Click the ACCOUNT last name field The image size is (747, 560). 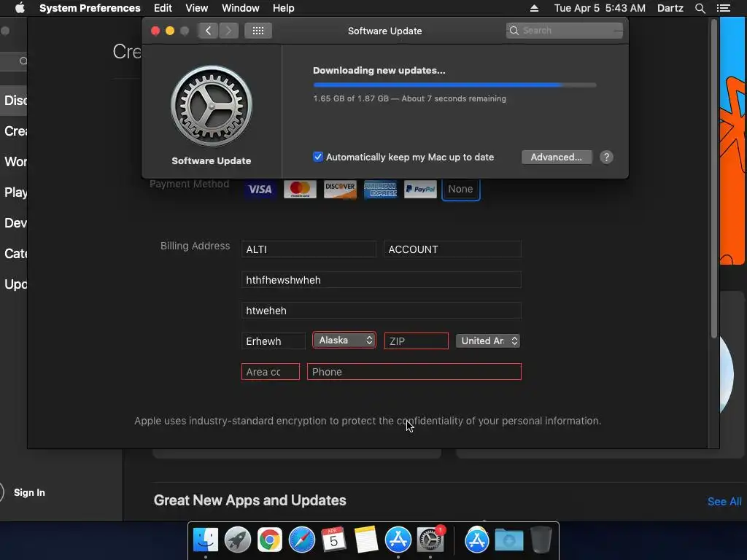[452, 249]
